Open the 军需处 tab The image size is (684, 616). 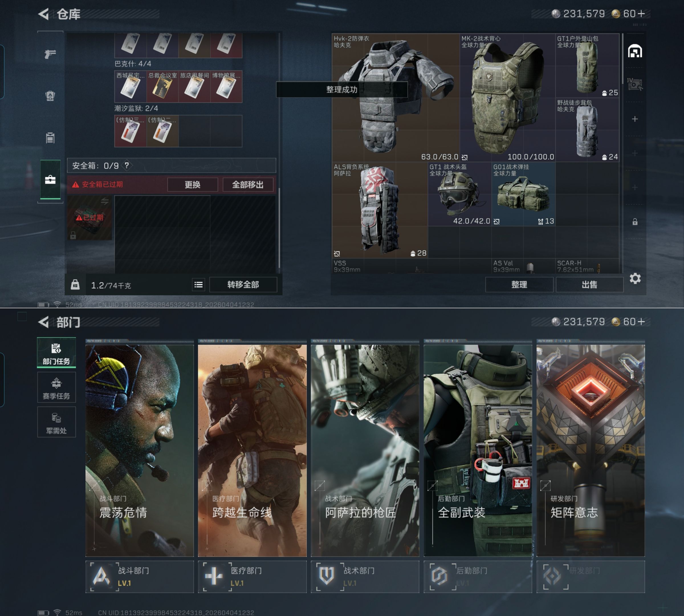pos(56,422)
